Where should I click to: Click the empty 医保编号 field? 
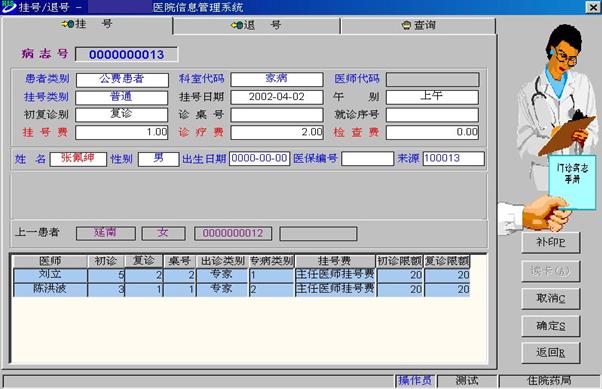click(x=367, y=158)
